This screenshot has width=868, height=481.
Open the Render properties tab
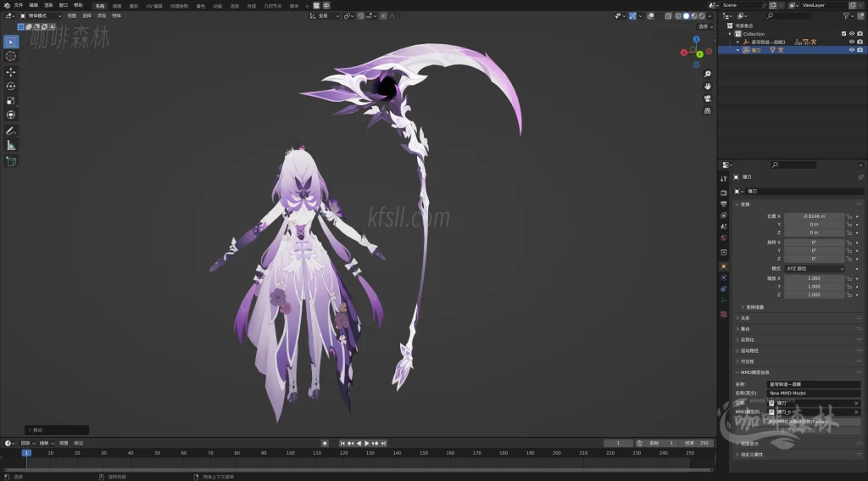coord(724,193)
